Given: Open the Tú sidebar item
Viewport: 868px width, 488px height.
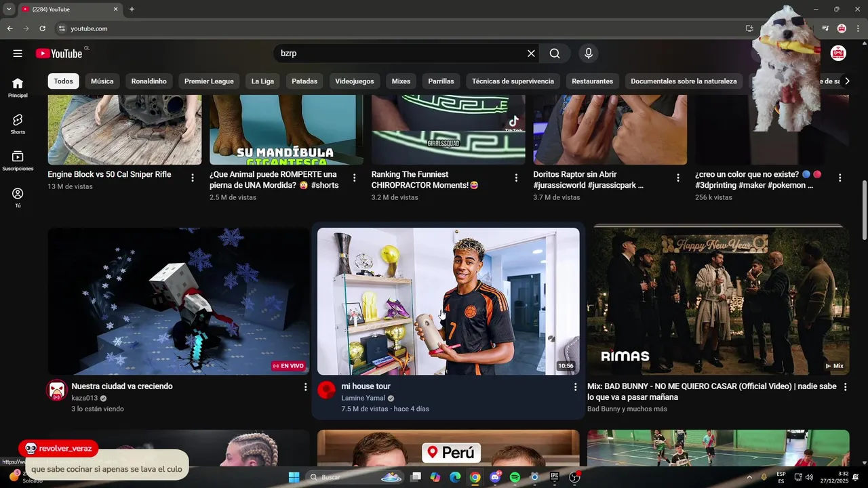Looking at the screenshot, I should click(18, 197).
